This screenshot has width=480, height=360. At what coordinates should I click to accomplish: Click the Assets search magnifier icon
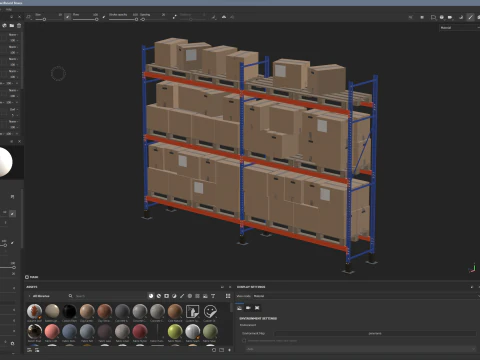pos(71,296)
